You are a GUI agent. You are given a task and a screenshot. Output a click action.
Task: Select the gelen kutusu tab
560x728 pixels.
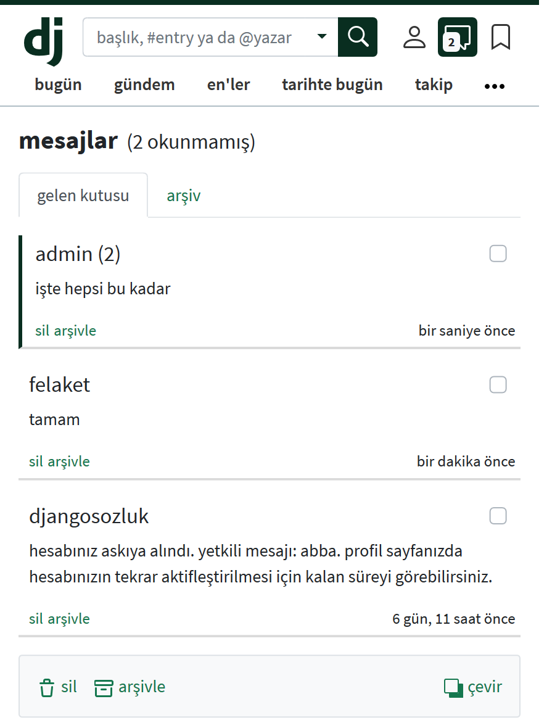pyautogui.click(x=83, y=196)
